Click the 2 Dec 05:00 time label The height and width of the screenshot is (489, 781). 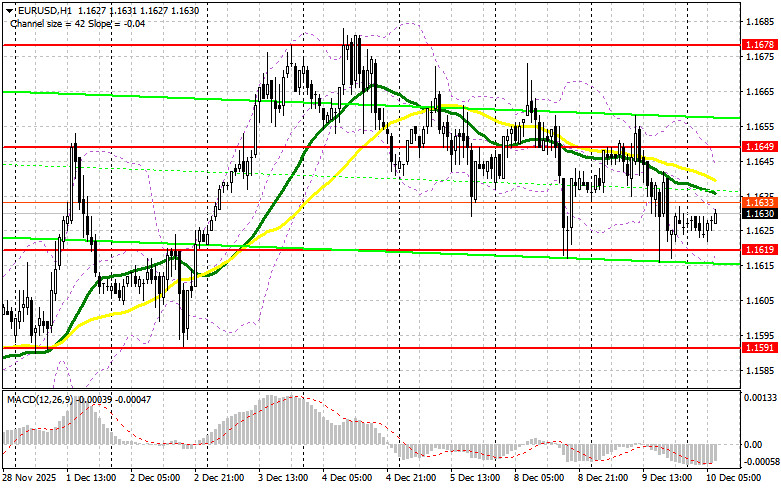[155, 478]
